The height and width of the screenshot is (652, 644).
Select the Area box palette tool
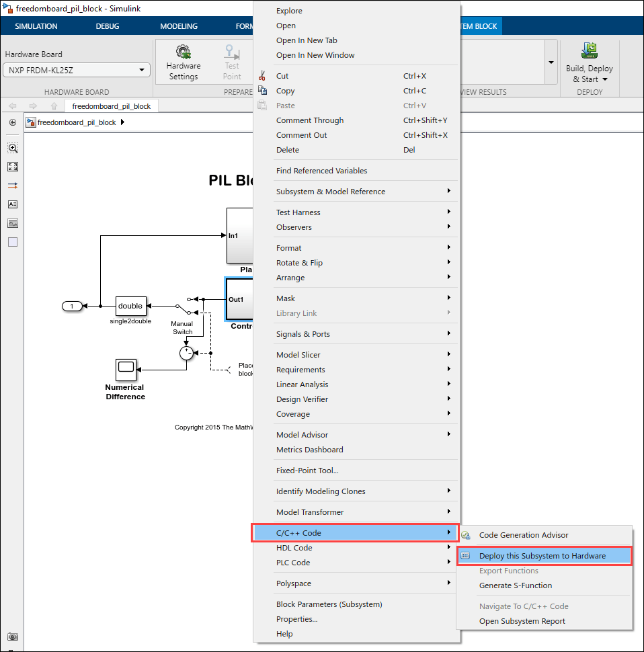[x=13, y=242]
